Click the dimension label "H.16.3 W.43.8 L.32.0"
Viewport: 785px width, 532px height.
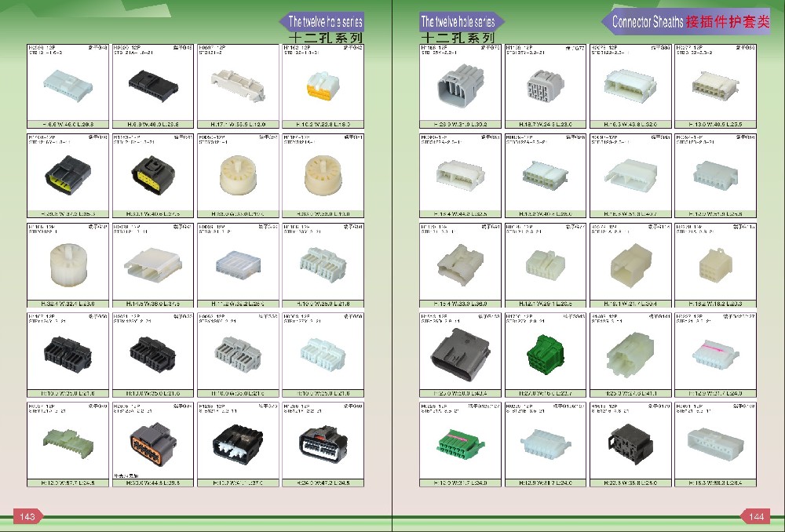click(x=630, y=124)
